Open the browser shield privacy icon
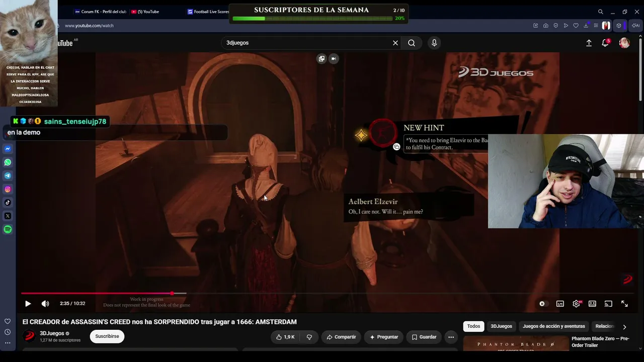The height and width of the screenshot is (362, 644). [x=555, y=26]
